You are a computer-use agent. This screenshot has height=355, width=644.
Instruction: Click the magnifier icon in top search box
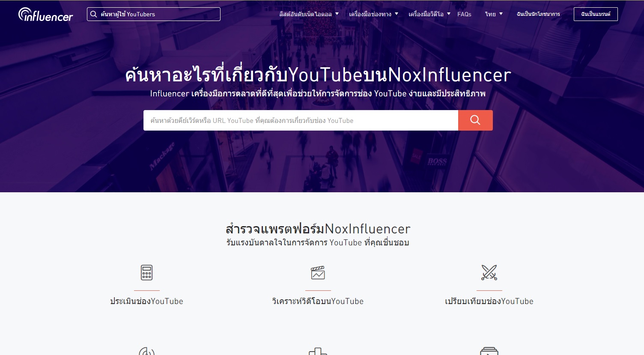(x=93, y=14)
